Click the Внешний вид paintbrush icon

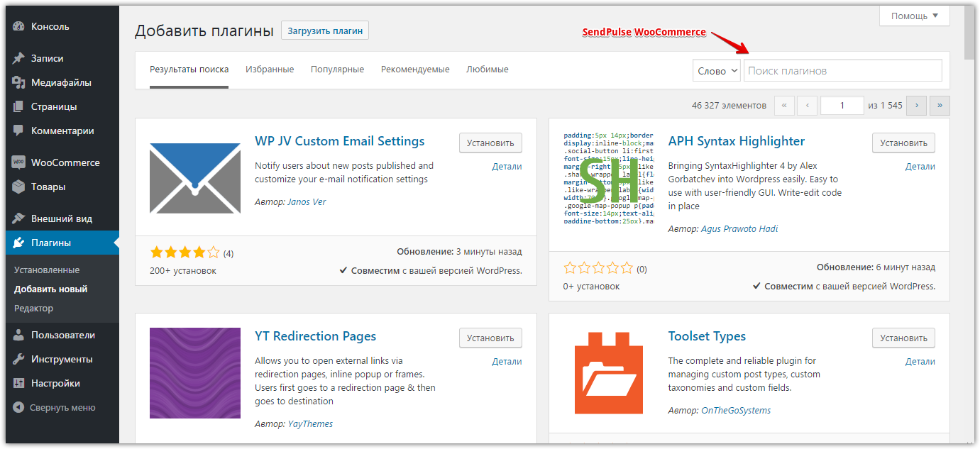click(x=19, y=218)
